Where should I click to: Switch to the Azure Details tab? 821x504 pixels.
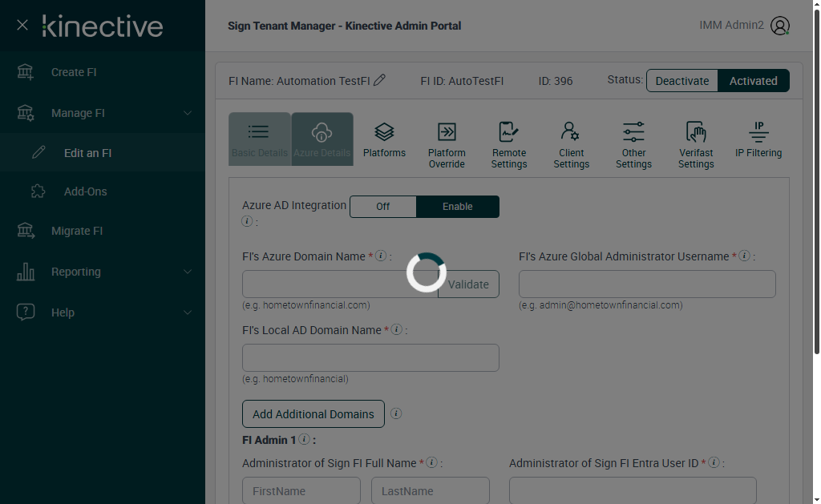pyautogui.click(x=322, y=139)
